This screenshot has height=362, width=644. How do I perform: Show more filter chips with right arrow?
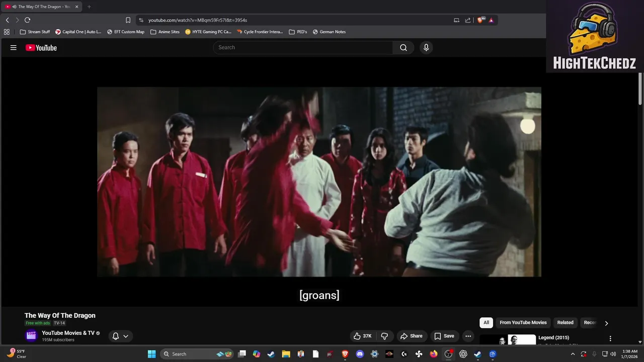coord(606,323)
